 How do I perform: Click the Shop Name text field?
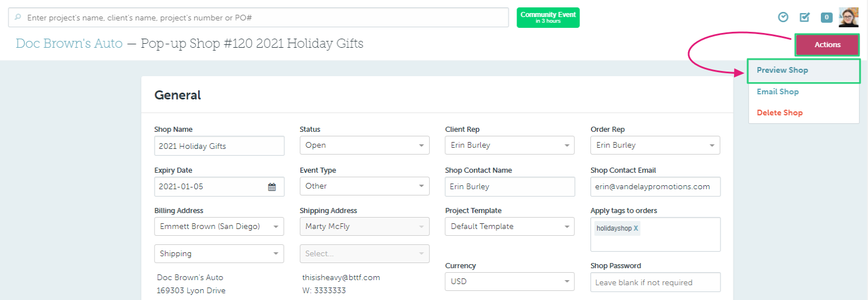pos(219,146)
